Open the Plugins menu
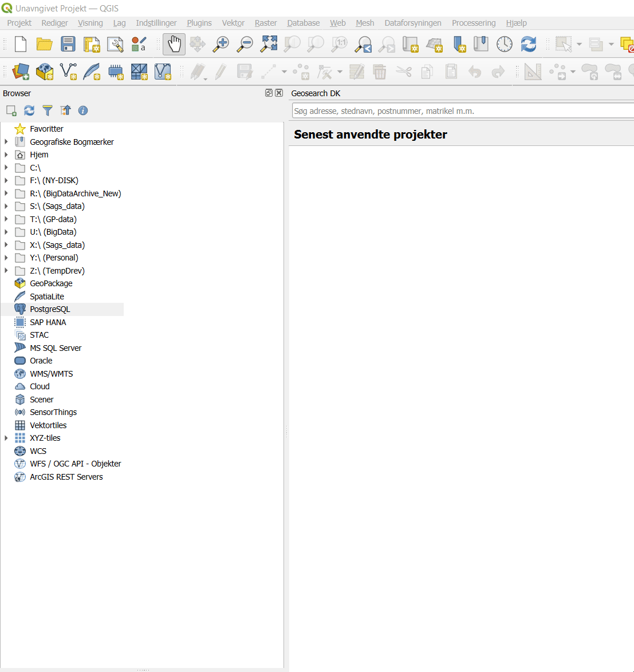 (199, 23)
